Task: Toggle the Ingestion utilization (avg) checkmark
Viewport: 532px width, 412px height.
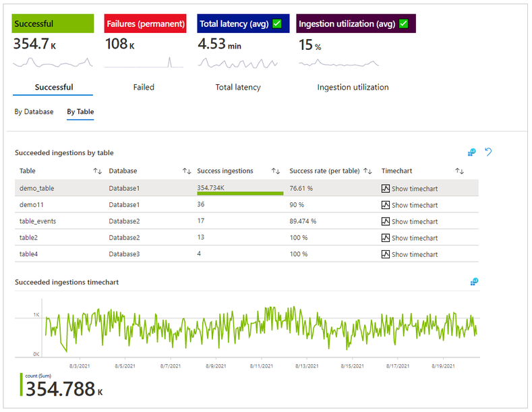Action: 404,24
